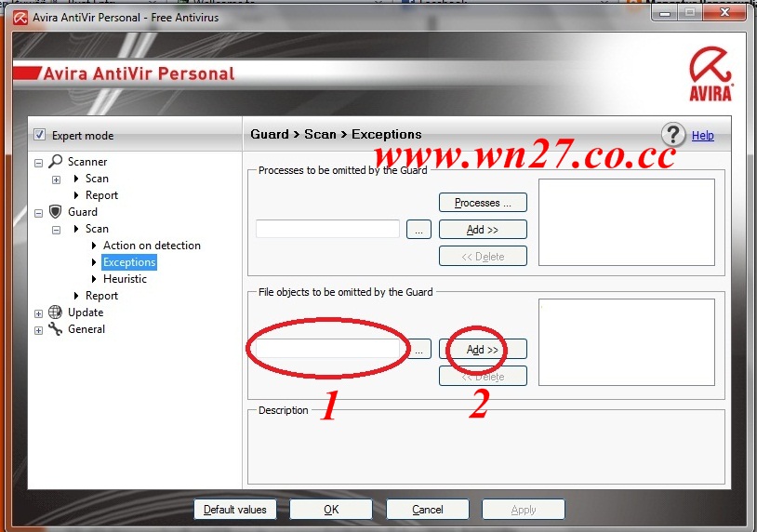The width and height of the screenshot is (757, 532).
Task: Browse for a file object with the ... button
Action: coord(418,349)
